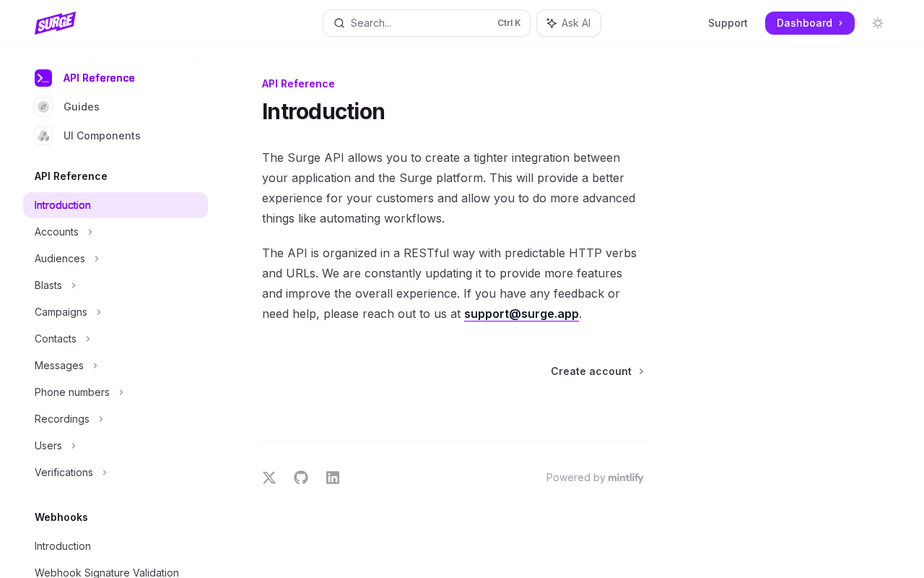Open the Support link in header
This screenshot has width=924, height=578.
point(728,23)
